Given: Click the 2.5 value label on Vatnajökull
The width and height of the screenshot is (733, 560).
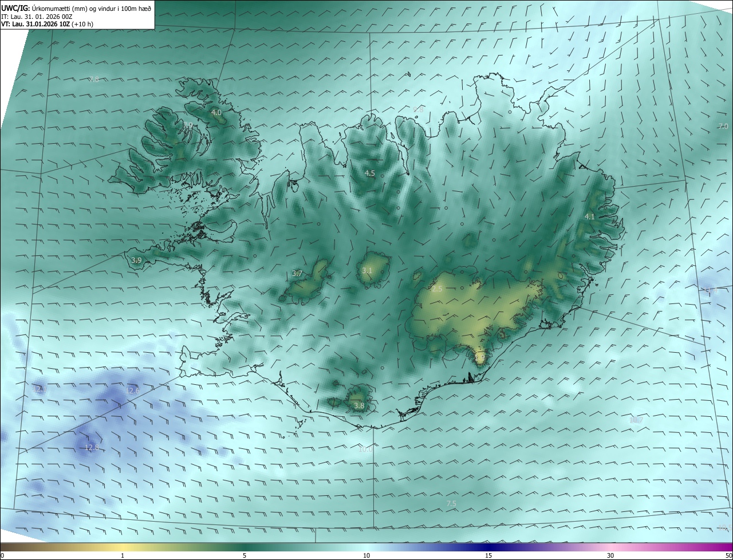Looking at the screenshot, I should tap(437, 289).
